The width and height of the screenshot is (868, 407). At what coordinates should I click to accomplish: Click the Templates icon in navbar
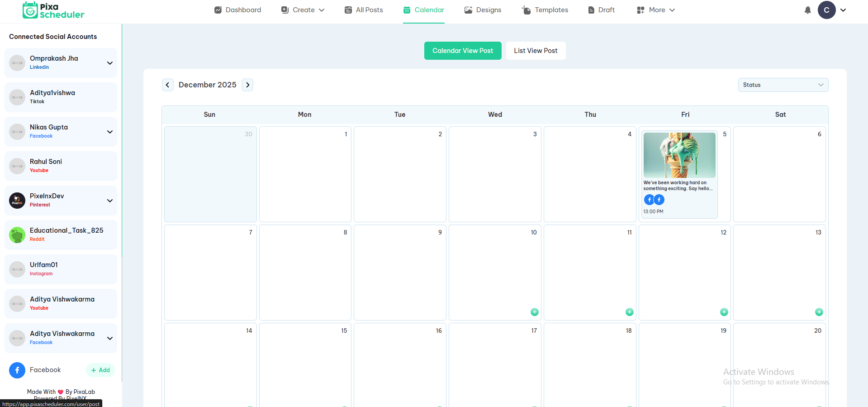pyautogui.click(x=526, y=10)
